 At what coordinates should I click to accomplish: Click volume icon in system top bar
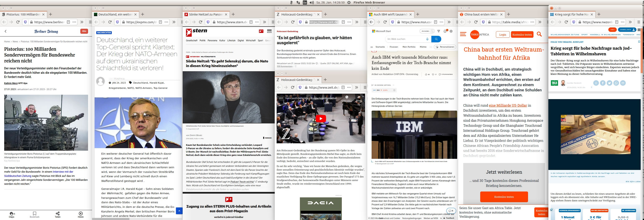311,3
